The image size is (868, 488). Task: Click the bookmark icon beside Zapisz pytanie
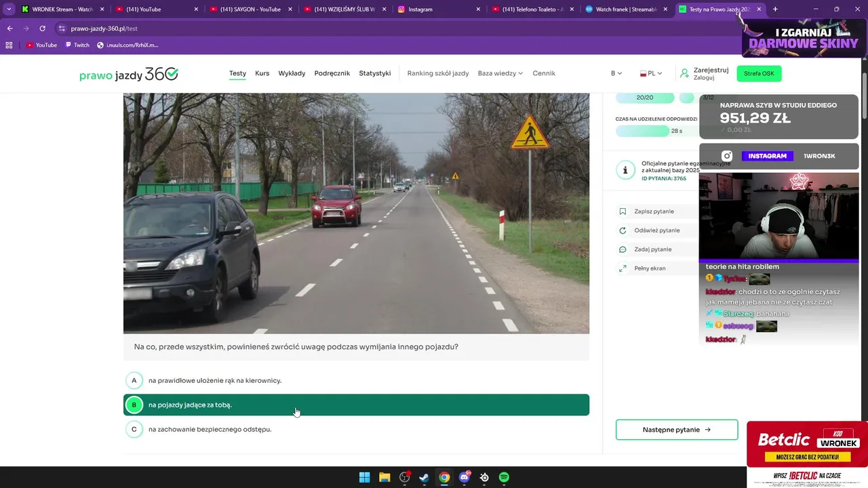pos(623,211)
